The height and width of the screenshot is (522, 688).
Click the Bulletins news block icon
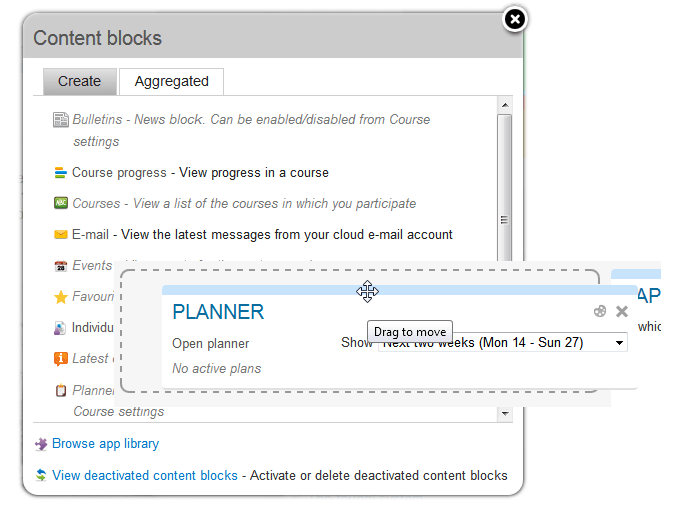coord(60,120)
